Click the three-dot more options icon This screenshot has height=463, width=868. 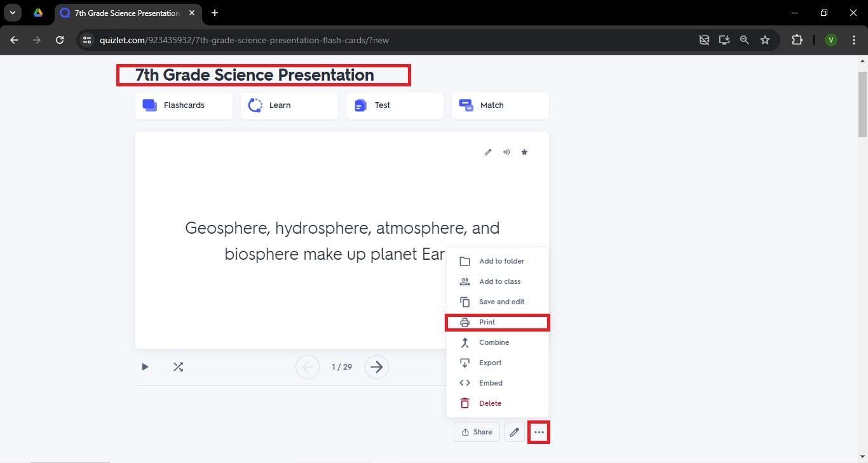(538, 432)
